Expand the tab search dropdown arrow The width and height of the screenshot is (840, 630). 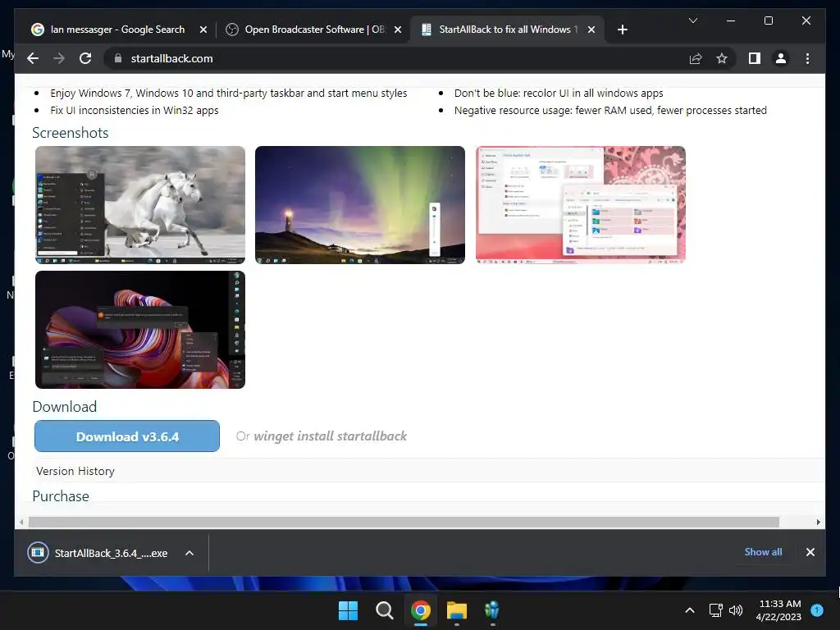(x=692, y=21)
